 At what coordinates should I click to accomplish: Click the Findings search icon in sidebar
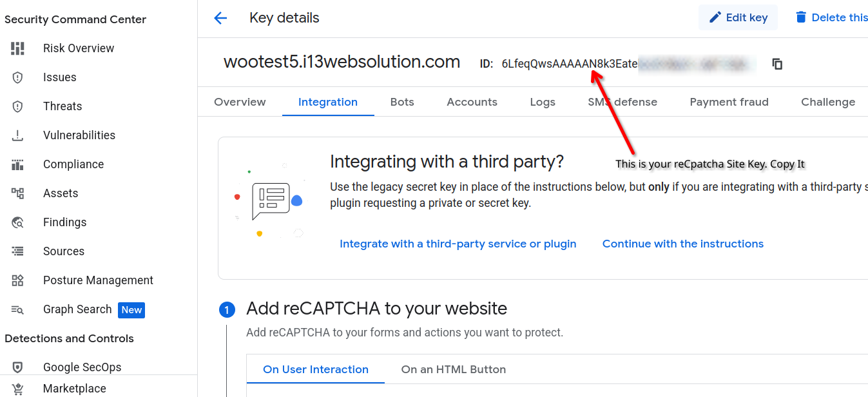tap(18, 222)
